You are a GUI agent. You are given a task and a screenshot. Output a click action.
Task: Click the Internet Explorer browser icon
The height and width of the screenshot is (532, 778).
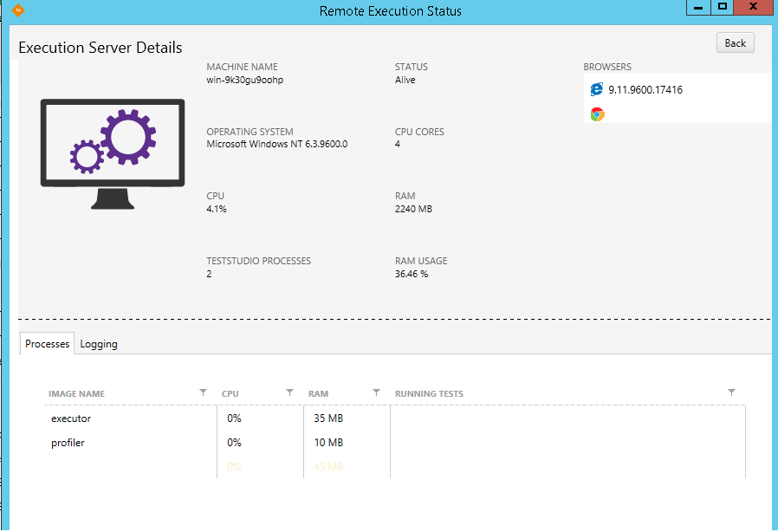pyautogui.click(x=596, y=89)
